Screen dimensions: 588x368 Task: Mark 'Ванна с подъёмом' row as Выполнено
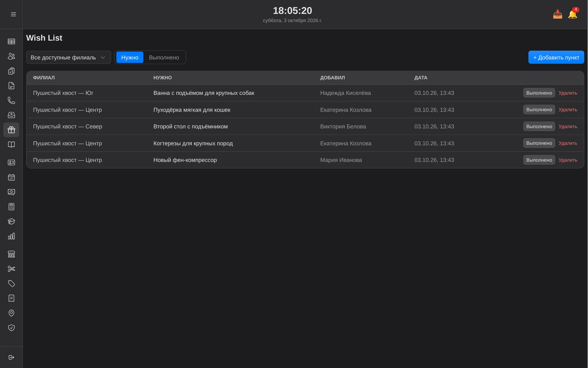tap(539, 93)
